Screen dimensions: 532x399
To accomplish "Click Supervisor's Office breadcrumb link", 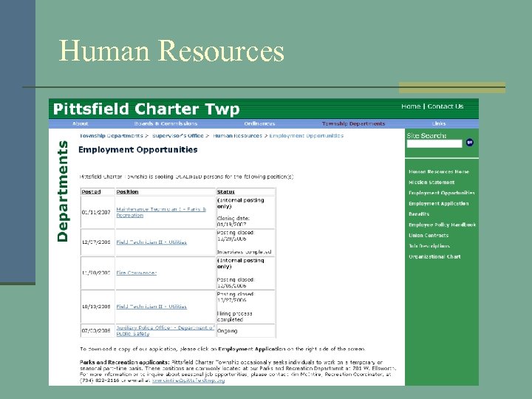I will (178, 136).
